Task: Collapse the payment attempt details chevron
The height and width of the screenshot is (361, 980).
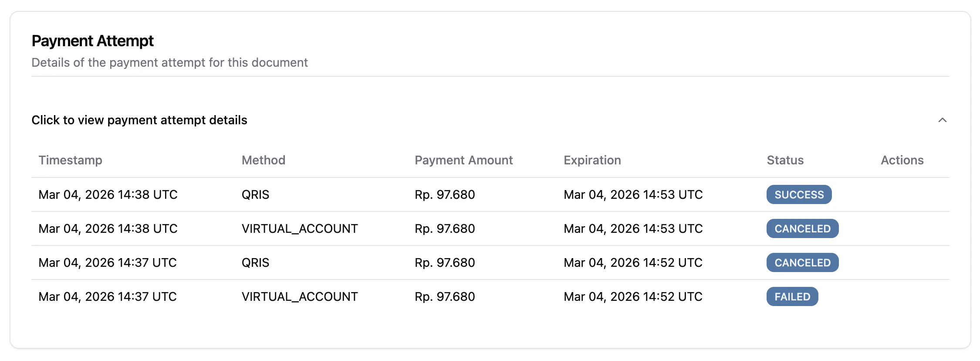Action: [942, 120]
